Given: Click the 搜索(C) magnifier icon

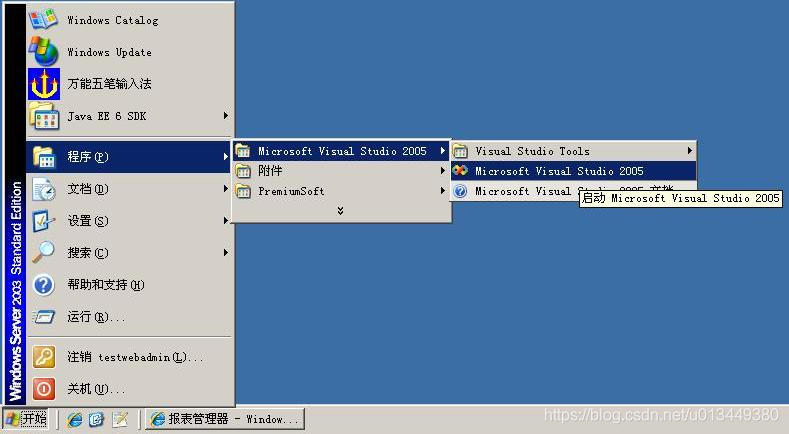Looking at the screenshot, I should [x=44, y=252].
